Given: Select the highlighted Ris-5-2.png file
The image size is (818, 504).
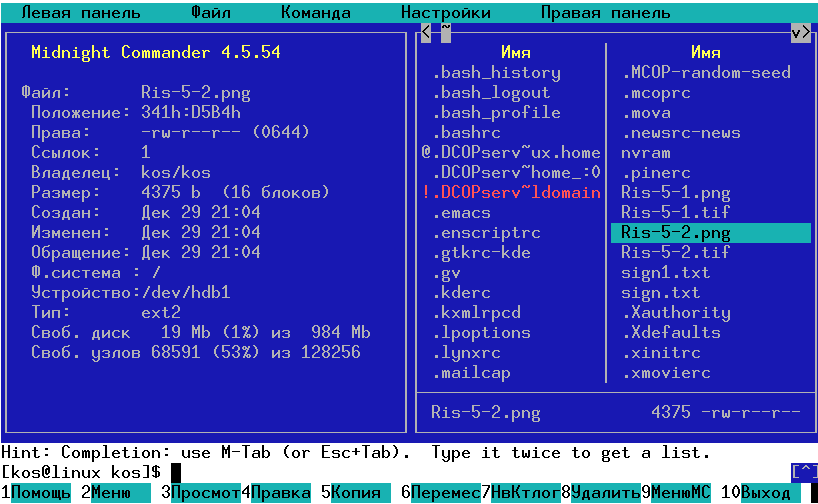Looking at the screenshot, I should [x=675, y=232].
